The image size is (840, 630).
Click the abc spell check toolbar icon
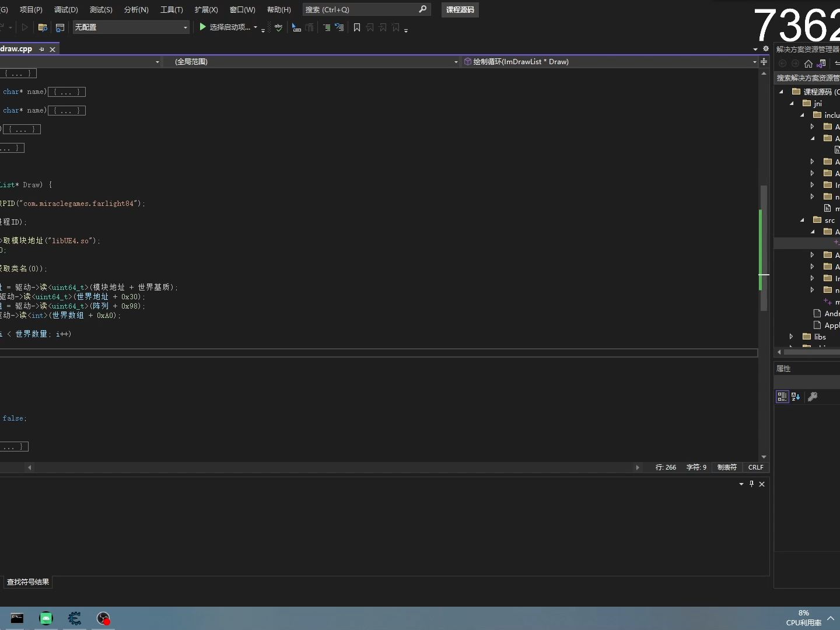(x=279, y=27)
